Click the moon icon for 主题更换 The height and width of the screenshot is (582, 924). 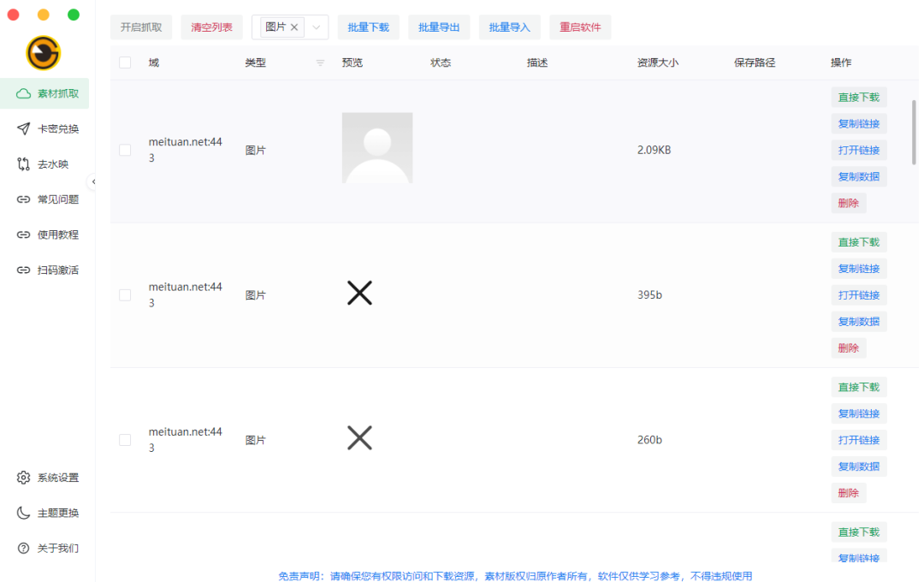coord(23,513)
